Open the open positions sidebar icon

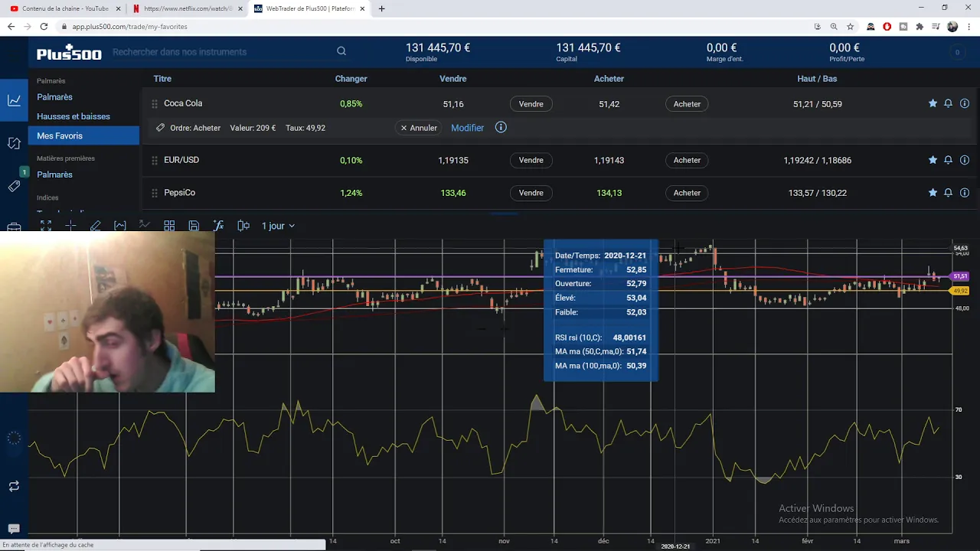14,143
